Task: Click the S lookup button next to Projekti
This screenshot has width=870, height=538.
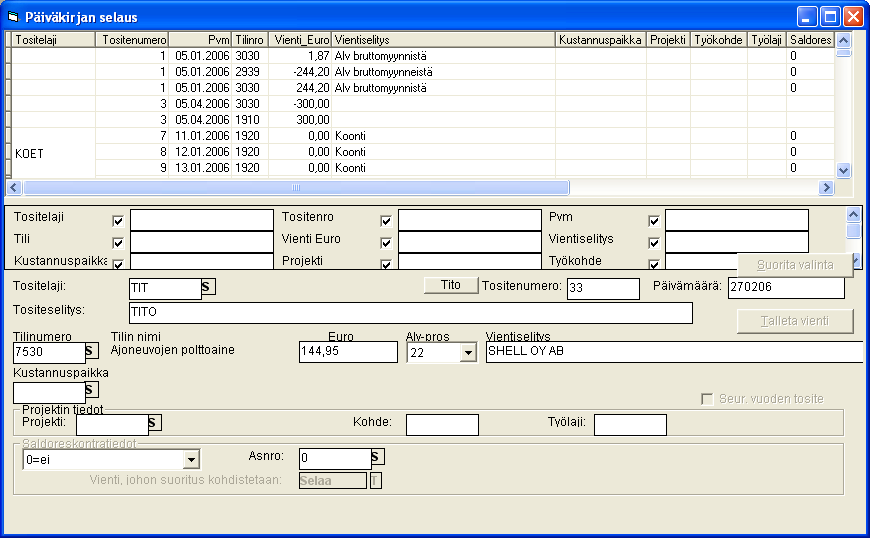Action: tap(155, 423)
